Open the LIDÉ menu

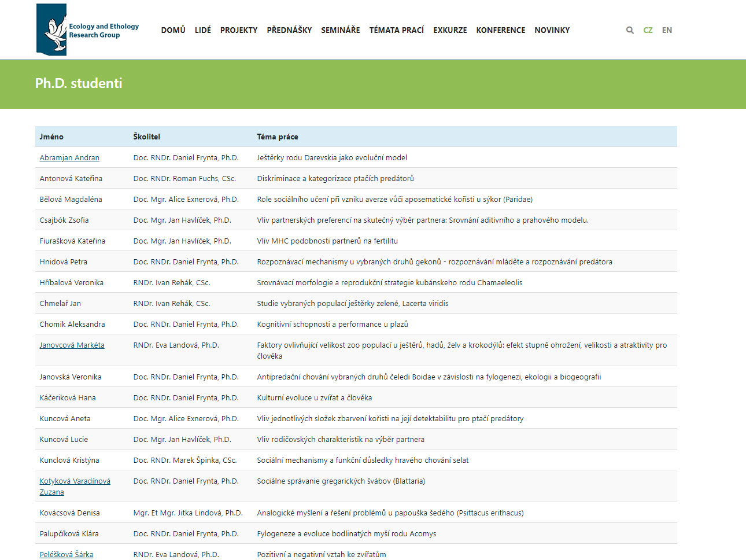point(203,30)
